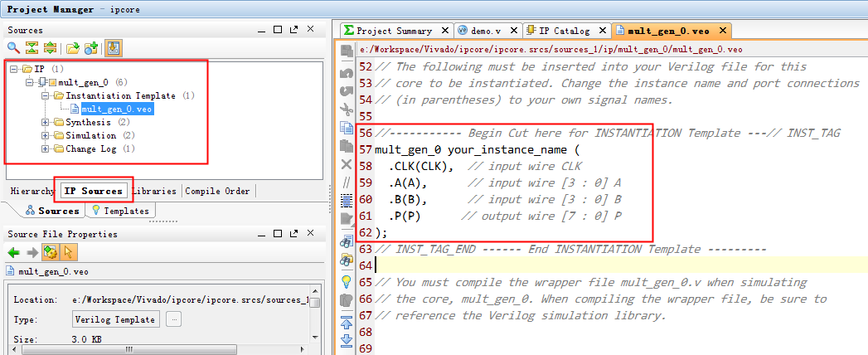This screenshot has width=868, height=355.
Task: Expand the Simulation folder node
Action: (x=46, y=136)
